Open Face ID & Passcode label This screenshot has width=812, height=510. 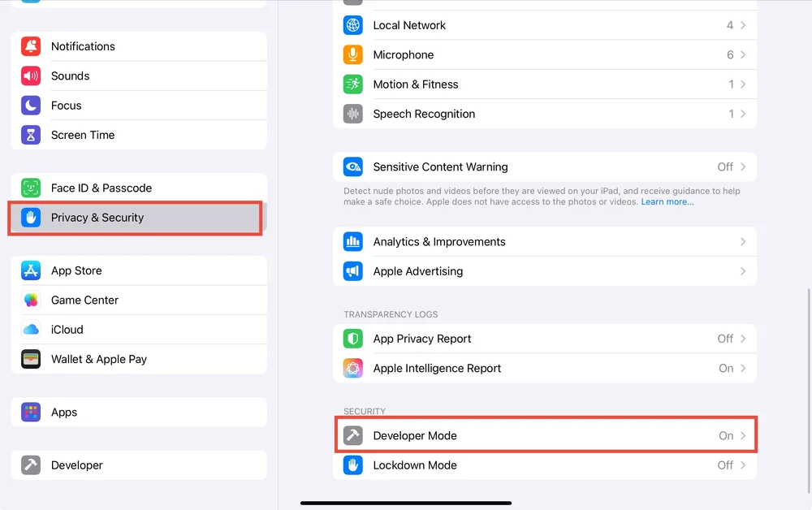pyautogui.click(x=101, y=188)
